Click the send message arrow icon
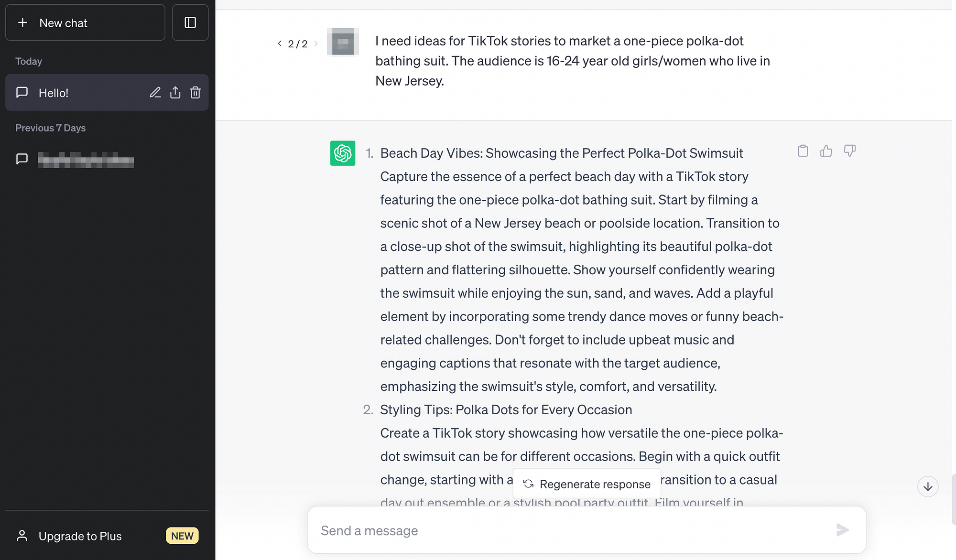The image size is (956, 560). click(x=843, y=530)
